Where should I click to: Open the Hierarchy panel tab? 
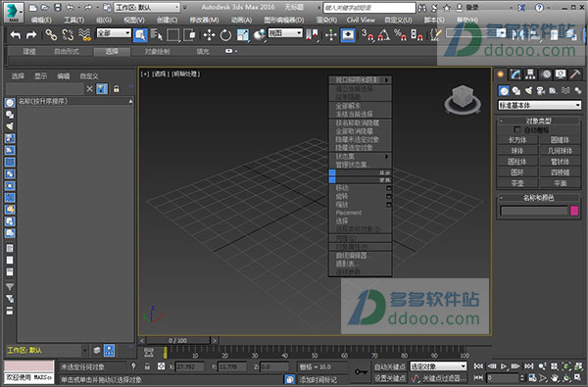(530, 74)
